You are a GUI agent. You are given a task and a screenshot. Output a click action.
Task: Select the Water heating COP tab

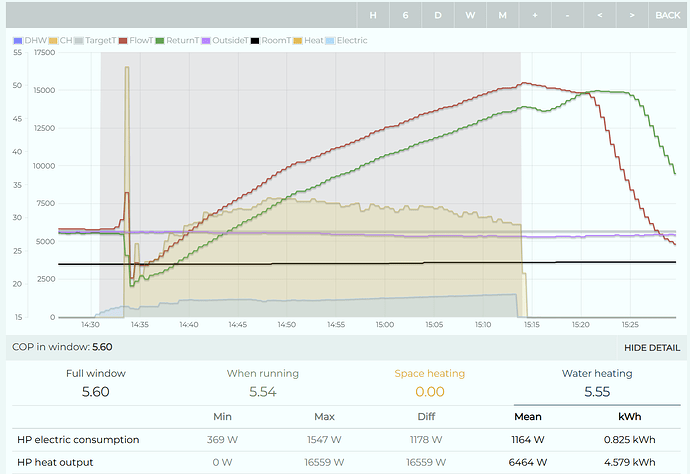tap(597, 383)
